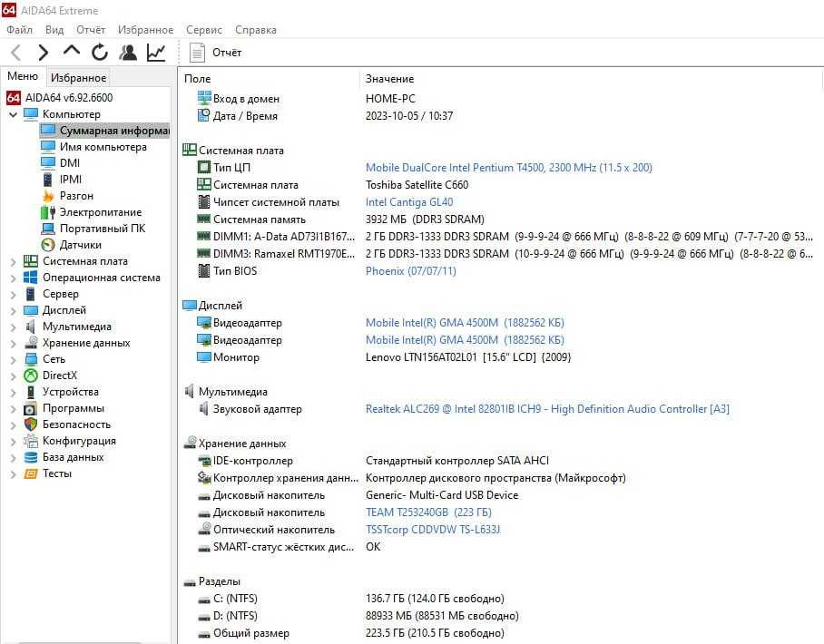Switch to the Меню tab
Image resolution: width=824 pixels, height=644 pixels.
coord(23,76)
